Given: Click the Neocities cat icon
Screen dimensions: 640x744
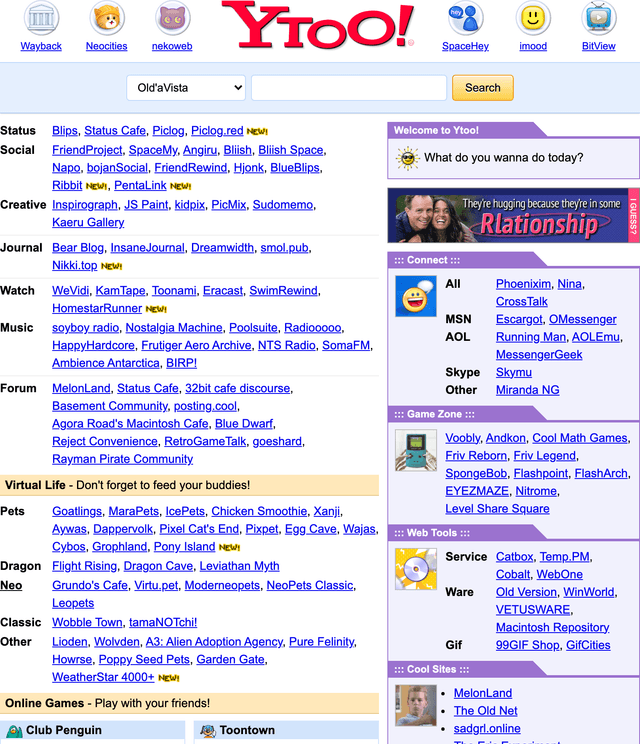Looking at the screenshot, I should [x=107, y=18].
